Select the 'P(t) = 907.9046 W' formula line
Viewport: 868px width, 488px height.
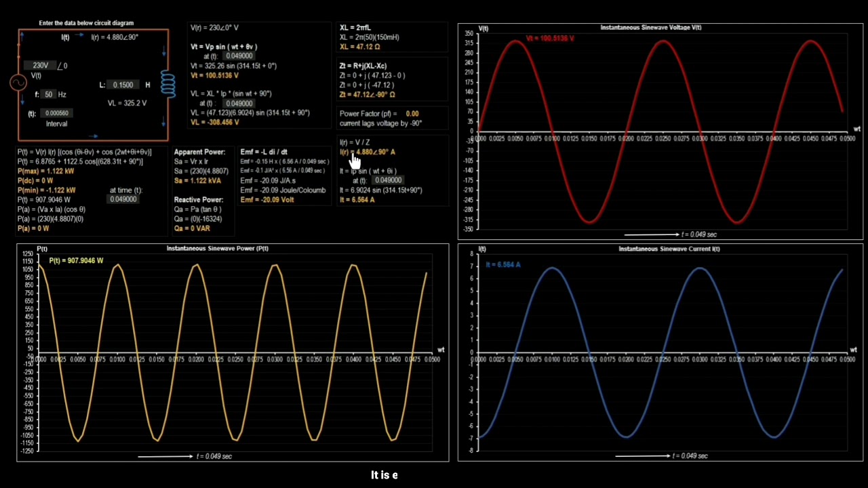(x=44, y=200)
